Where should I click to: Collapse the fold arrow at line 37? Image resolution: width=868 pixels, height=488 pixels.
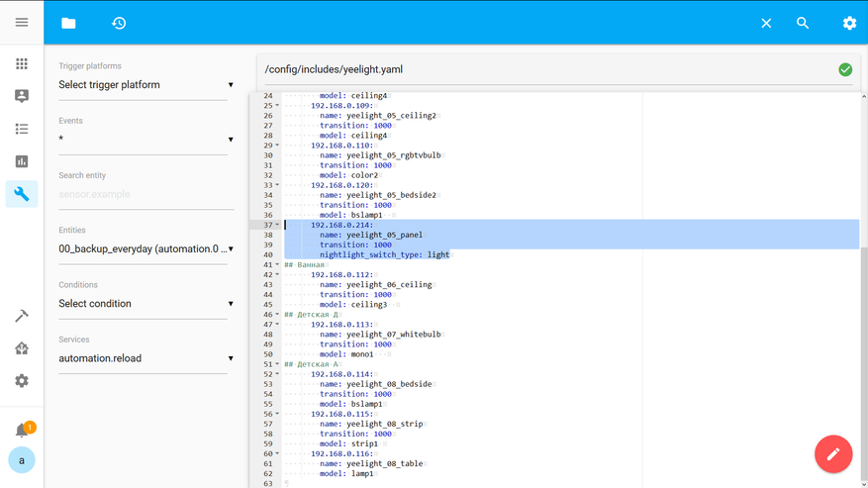click(277, 225)
